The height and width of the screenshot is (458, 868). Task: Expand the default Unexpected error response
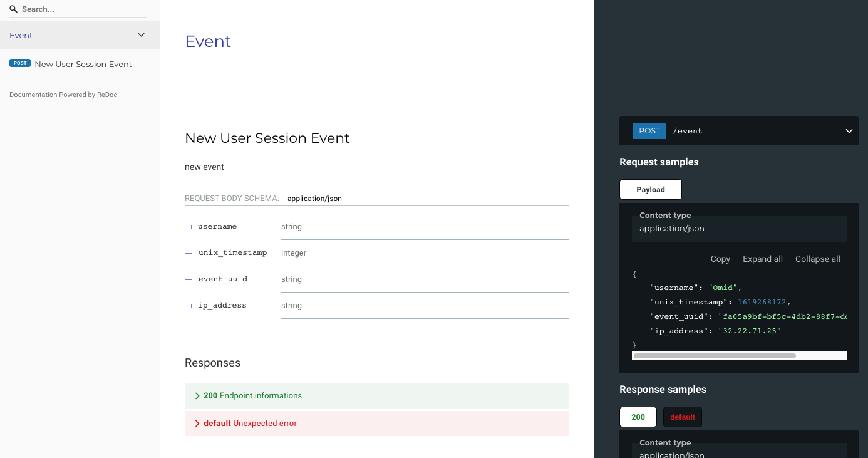[x=377, y=424]
